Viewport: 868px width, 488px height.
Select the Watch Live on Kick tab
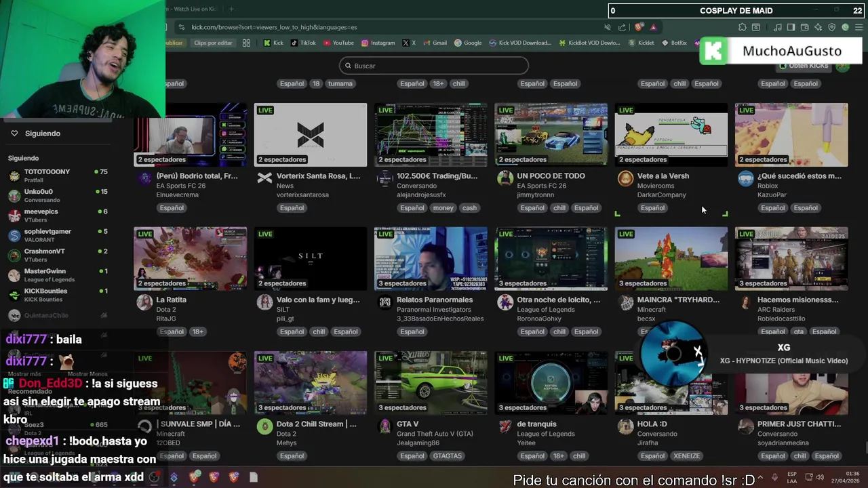191,9
